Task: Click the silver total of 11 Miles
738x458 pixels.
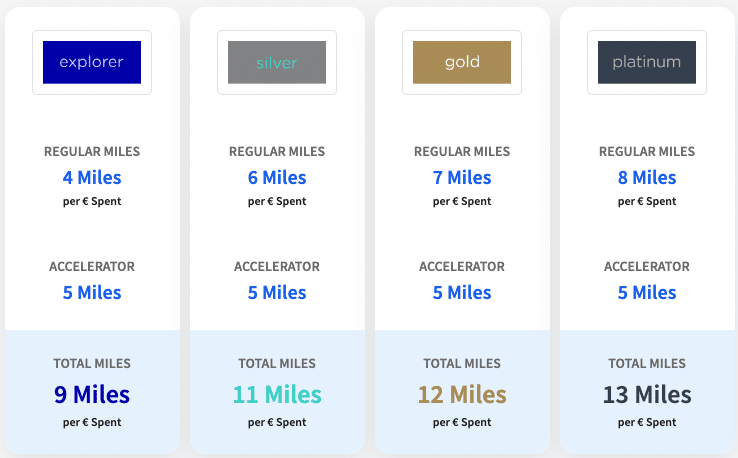Action: (277, 395)
